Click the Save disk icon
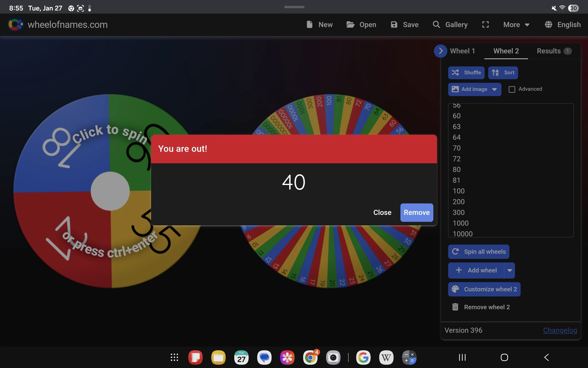The width and height of the screenshot is (588, 368). (394, 25)
